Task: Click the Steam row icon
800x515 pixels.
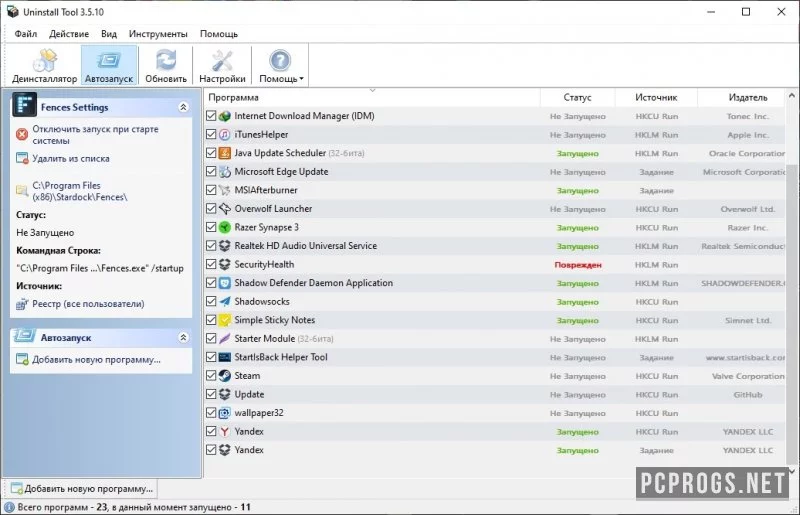Action: 224,376
